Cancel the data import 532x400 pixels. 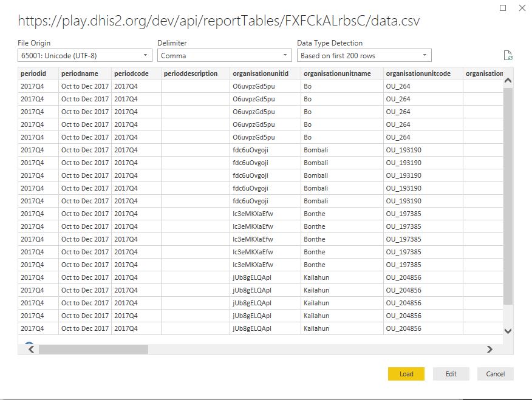pyautogui.click(x=495, y=374)
